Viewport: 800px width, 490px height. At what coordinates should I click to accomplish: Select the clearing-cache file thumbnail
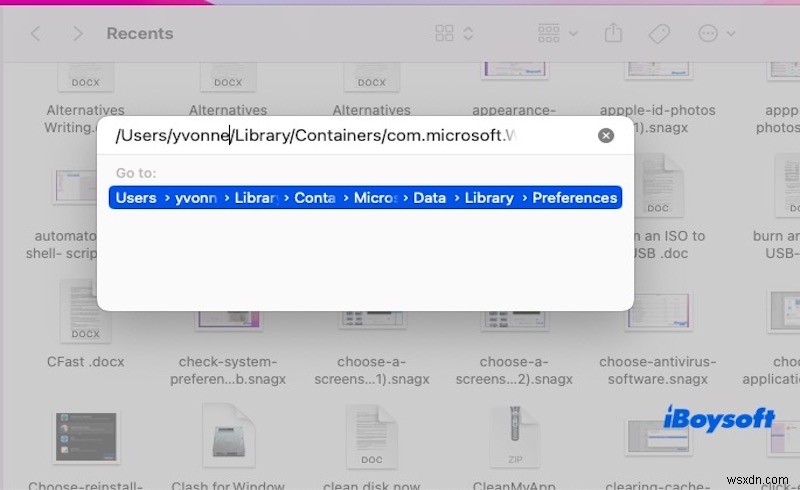pos(658,438)
